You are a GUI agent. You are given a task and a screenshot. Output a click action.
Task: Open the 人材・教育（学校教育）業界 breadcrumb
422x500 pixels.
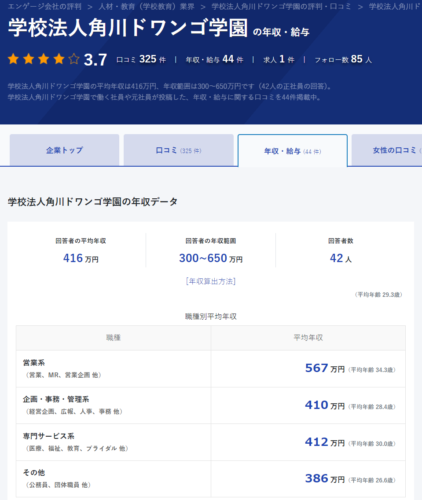[146, 6]
